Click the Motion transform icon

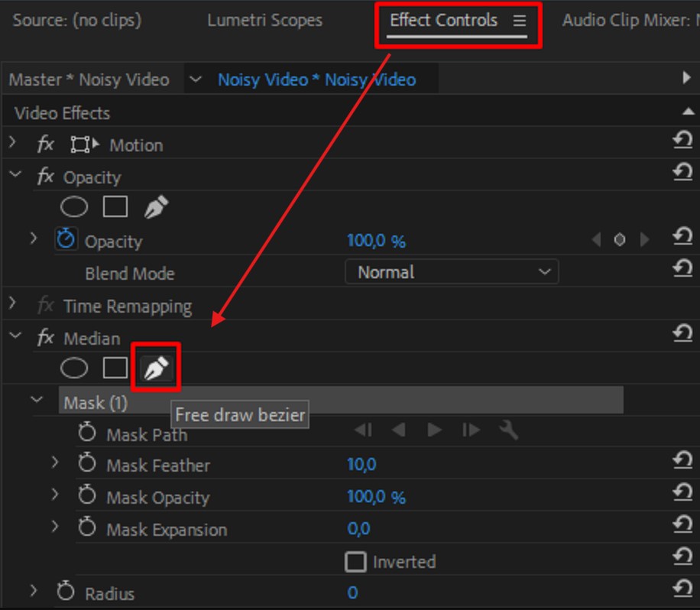point(84,144)
